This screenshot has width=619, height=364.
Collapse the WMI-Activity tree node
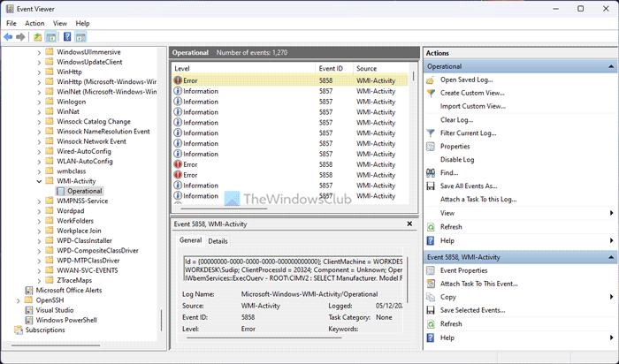[39, 181]
